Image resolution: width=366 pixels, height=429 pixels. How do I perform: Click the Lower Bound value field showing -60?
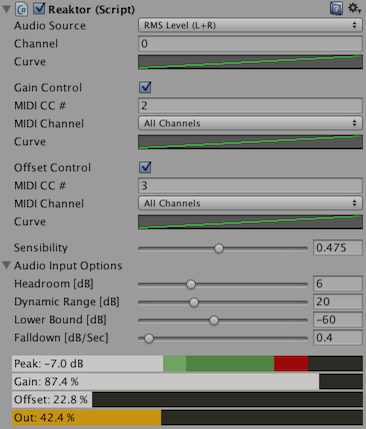[338, 320]
